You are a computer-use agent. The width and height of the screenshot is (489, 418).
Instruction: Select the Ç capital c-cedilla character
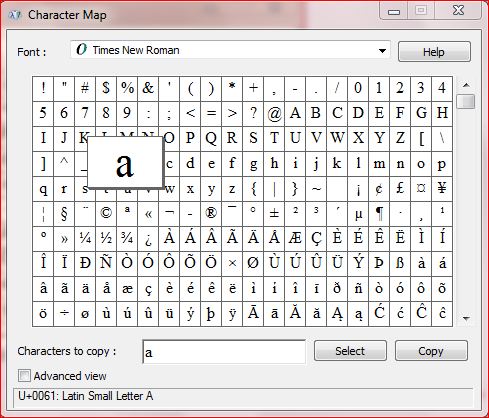tap(316, 239)
